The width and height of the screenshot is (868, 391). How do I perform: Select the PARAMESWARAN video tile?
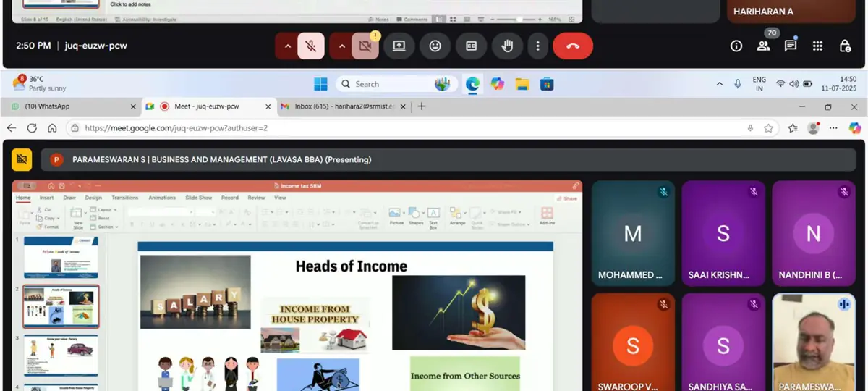click(x=813, y=342)
